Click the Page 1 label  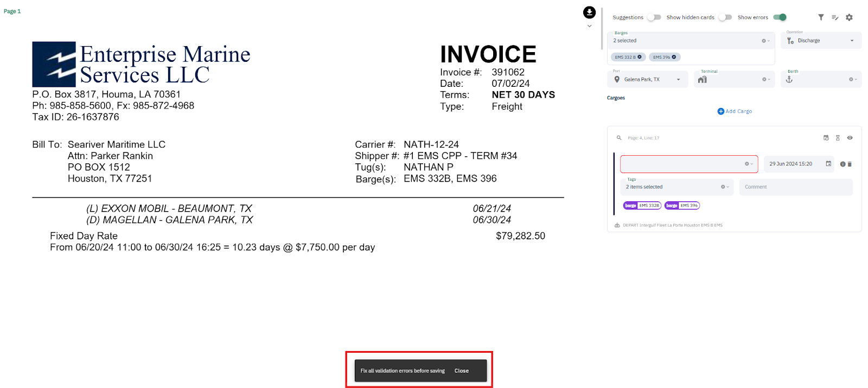click(12, 11)
